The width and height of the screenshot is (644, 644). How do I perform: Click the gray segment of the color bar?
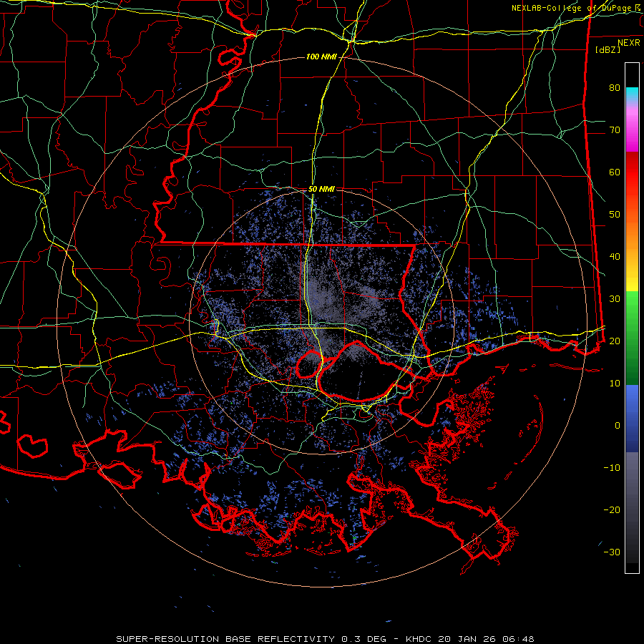pos(632,507)
